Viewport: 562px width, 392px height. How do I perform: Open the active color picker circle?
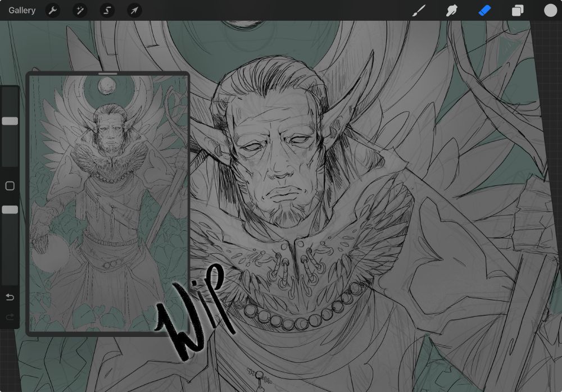pyautogui.click(x=551, y=11)
